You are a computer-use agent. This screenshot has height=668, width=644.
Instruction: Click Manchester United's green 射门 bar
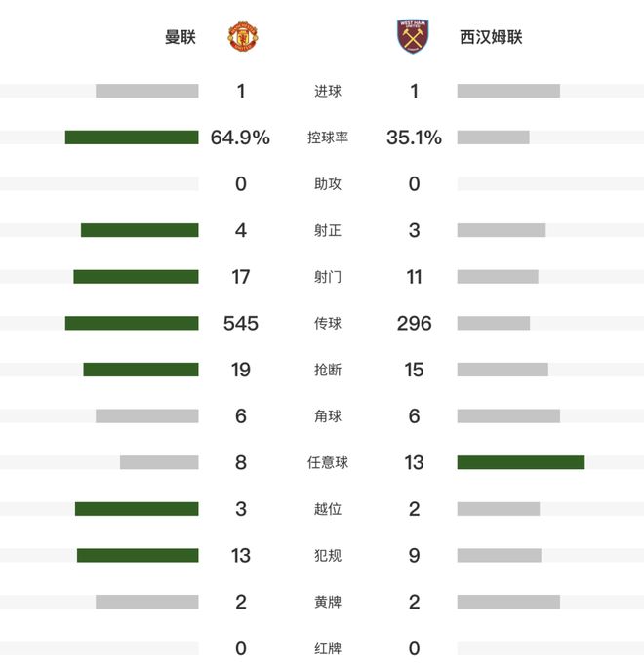click(136, 277)
